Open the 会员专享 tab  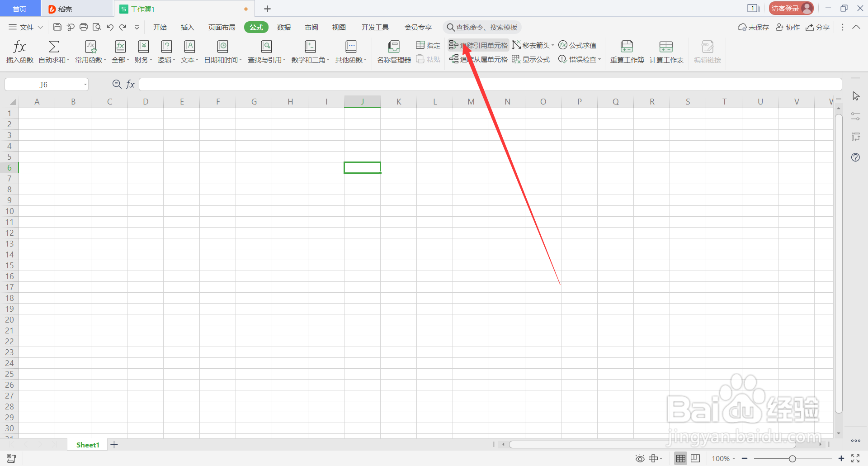click(418, 27)
